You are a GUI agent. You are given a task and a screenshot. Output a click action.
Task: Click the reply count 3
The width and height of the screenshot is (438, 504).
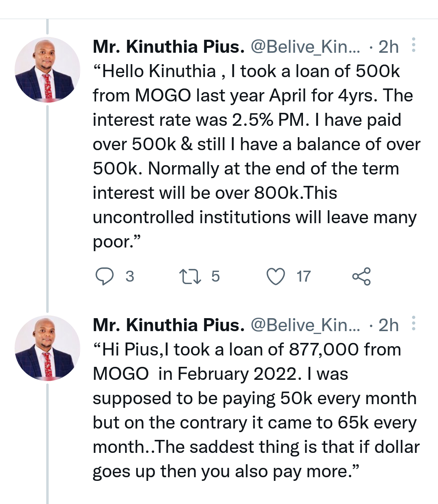coord(130,276)
